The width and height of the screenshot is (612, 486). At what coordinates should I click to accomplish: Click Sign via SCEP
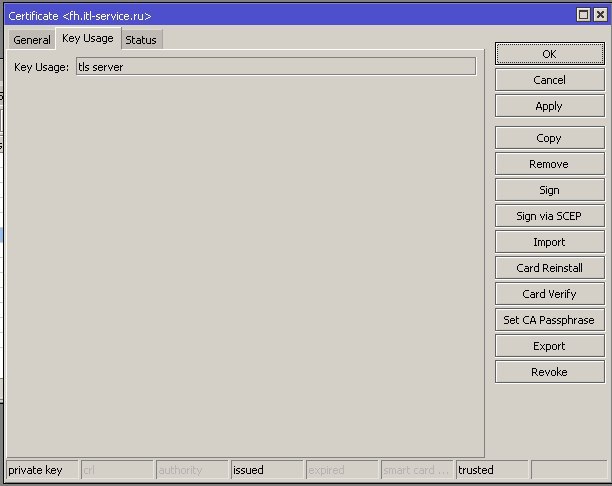[x=550, y=216]
